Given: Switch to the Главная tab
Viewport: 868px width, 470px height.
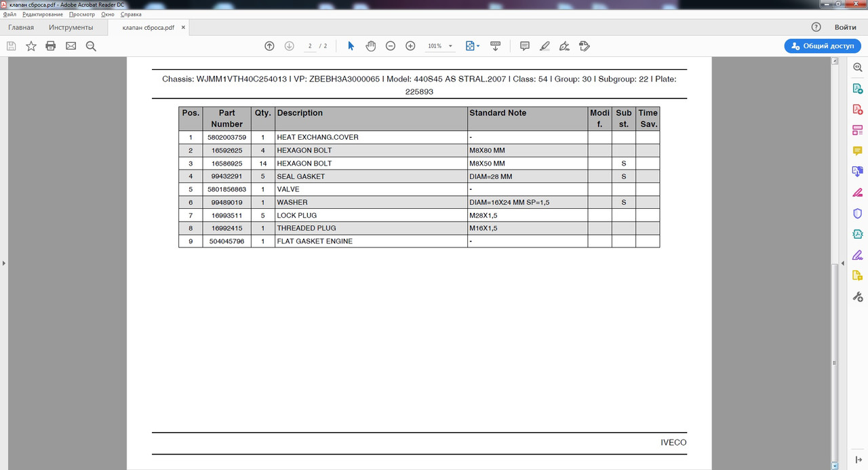Looking at the screenshot, I should click(x=21, y=28).
